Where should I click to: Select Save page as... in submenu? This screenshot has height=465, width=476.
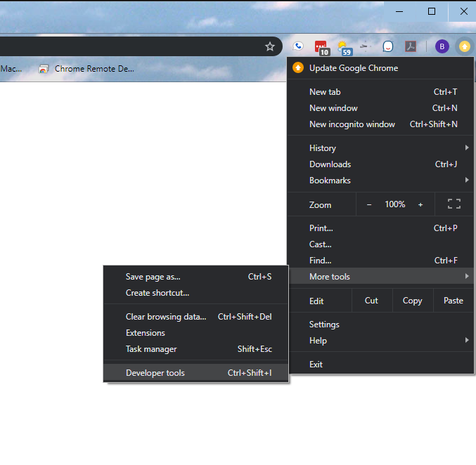pos(195,277)
